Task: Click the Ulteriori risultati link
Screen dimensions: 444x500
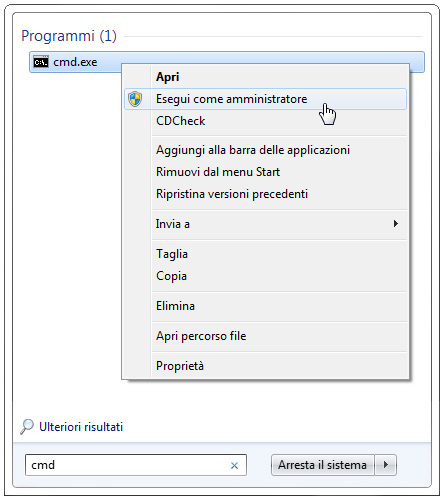Action: click(81, 427)
